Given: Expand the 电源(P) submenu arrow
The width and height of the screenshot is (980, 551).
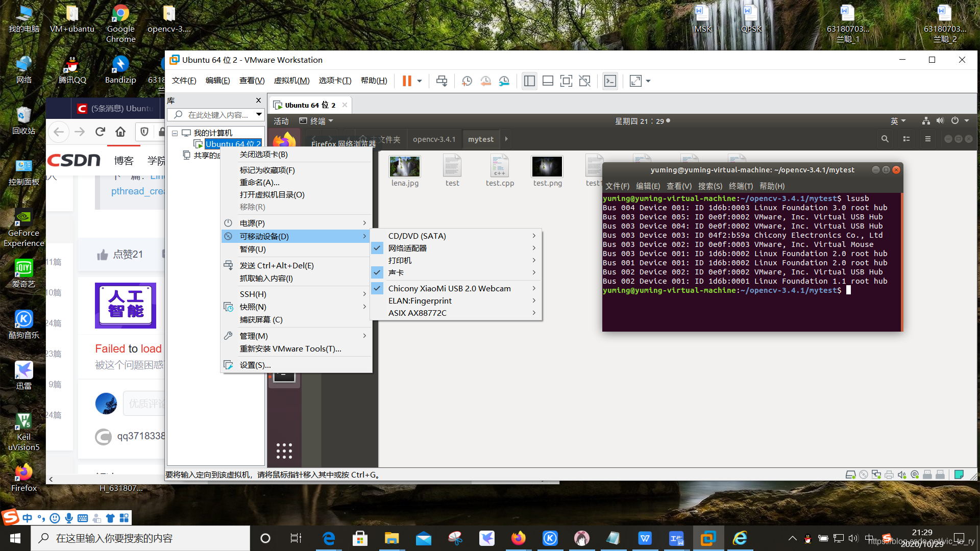Looking at the screenshot, I should 364,223.
